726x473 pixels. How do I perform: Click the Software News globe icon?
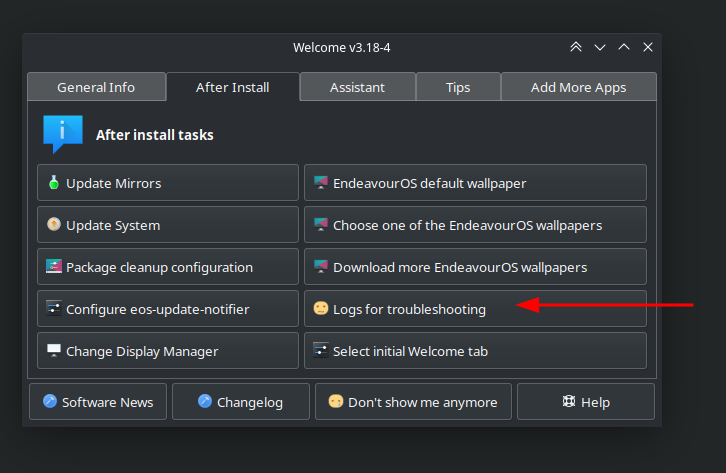coord(49,402)
